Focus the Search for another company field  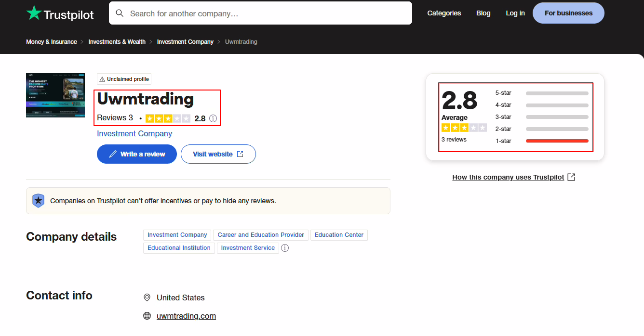260,13
